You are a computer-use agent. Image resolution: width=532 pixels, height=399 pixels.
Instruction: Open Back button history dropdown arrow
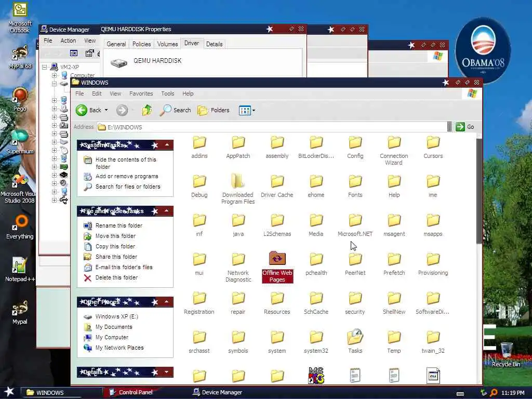106,110
